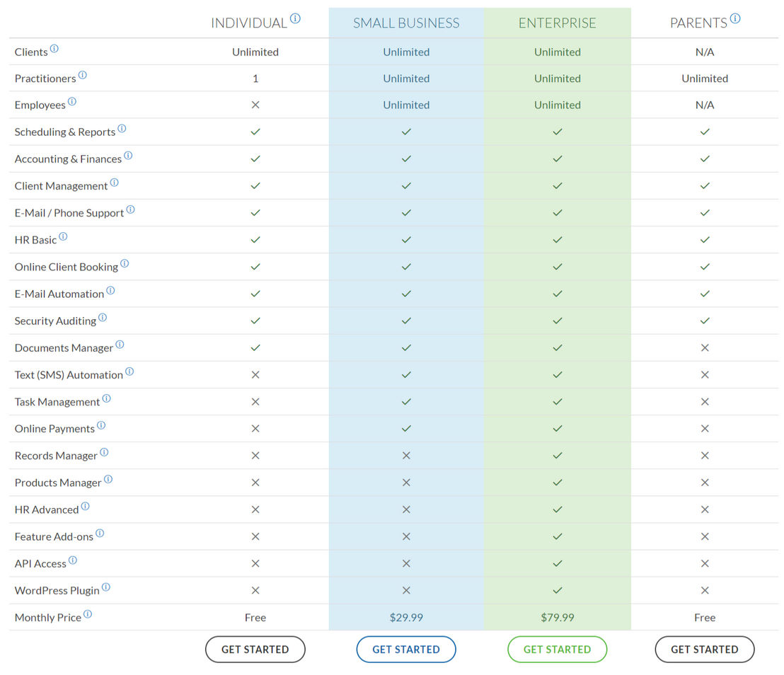Viewport: 784px width, 675px height.
Task: Select the ENTERPRISE column heading
Action: [x=557, y=23]
